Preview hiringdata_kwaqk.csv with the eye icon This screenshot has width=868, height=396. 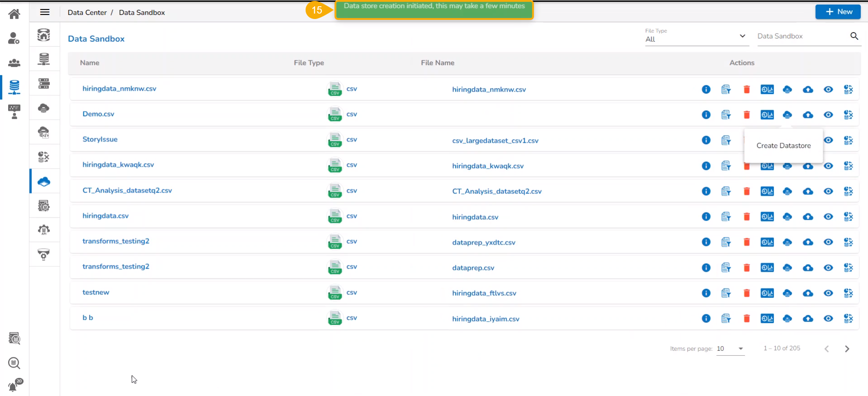(x=828, y=166)
